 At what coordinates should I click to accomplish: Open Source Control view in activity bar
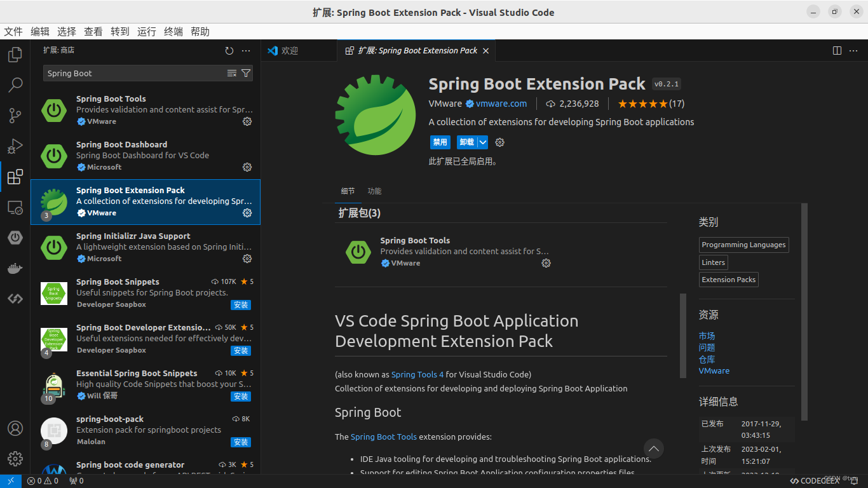coord(15,116)
